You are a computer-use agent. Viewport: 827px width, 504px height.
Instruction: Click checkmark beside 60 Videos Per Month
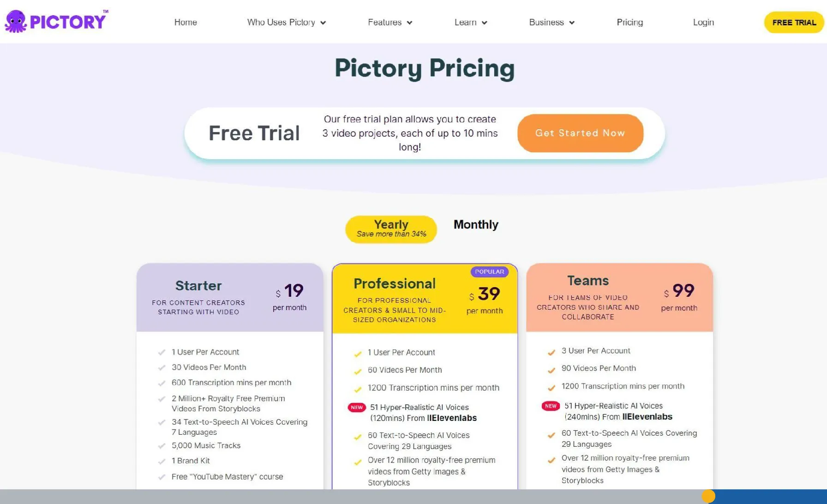(x=358, y=372)
